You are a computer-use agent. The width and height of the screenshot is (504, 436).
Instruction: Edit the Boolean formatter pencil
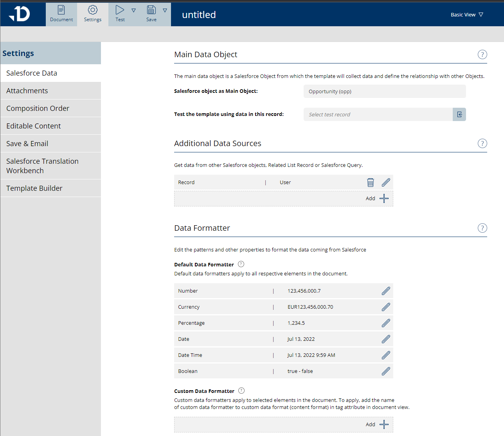tap(386, 371)
